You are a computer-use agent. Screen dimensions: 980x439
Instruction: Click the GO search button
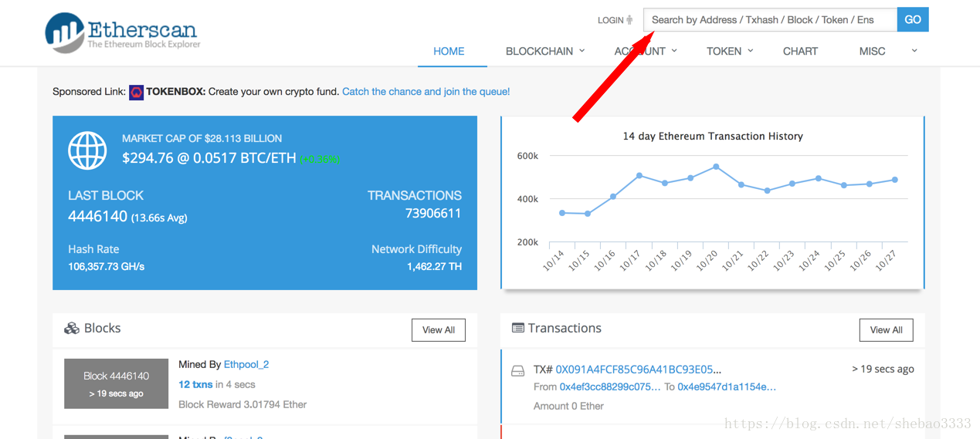(913, 19)
